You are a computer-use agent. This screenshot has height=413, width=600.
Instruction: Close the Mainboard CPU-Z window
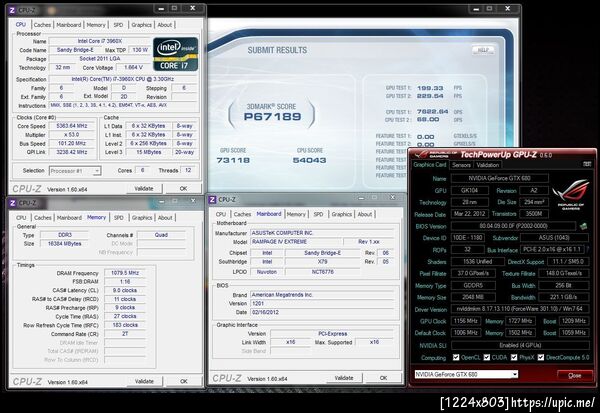pos(393,197)
